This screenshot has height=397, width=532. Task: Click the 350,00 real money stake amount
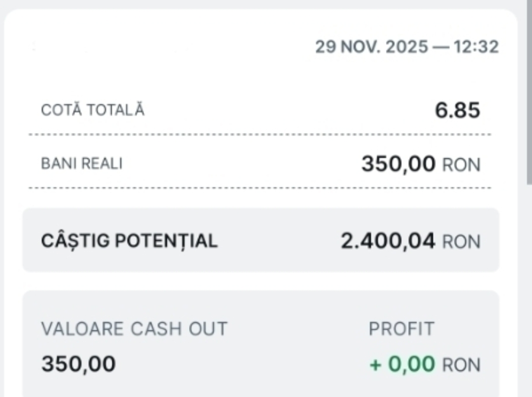pyautogui.click(x=398, y=164)
